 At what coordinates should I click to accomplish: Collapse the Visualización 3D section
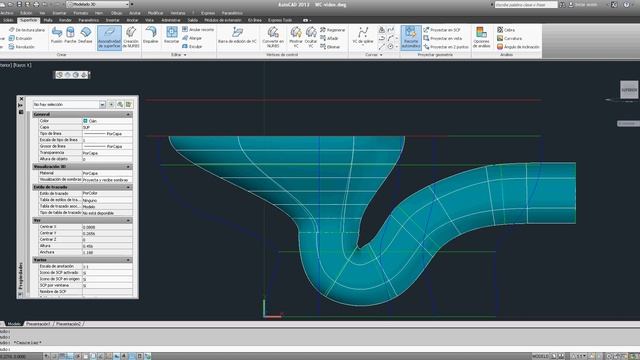pyautogui.click(x=128, y=167)
